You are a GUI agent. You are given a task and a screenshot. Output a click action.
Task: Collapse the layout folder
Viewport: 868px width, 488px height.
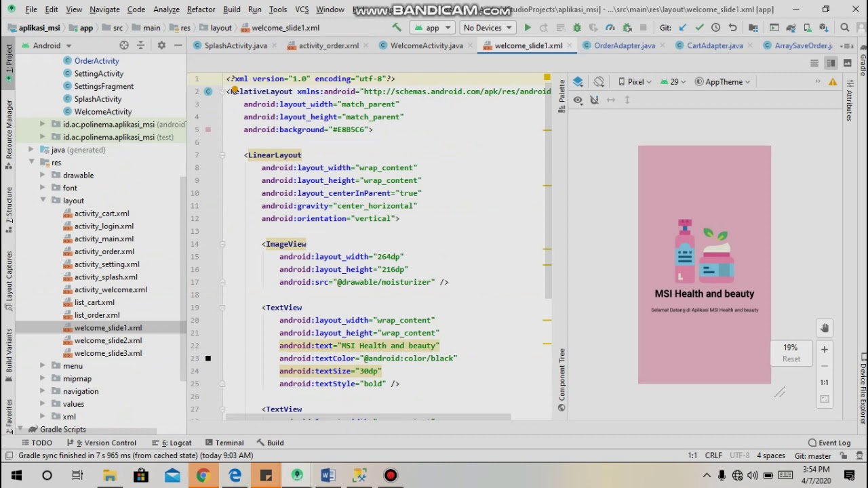click(43, 201)
